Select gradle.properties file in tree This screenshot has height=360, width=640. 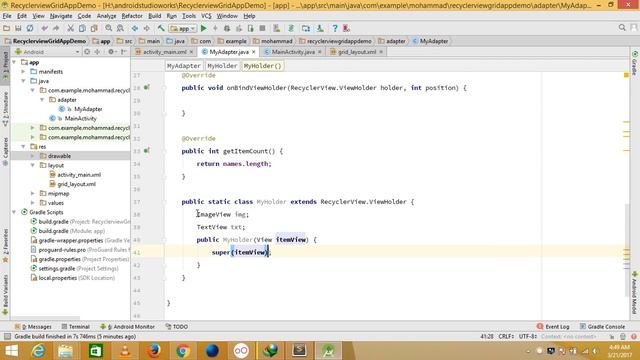click(x=59, y=259)
